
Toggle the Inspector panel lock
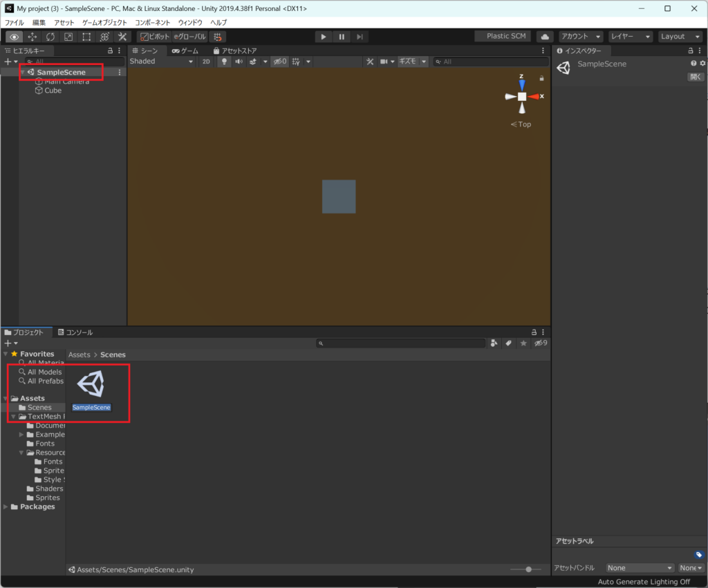[691, 51]
